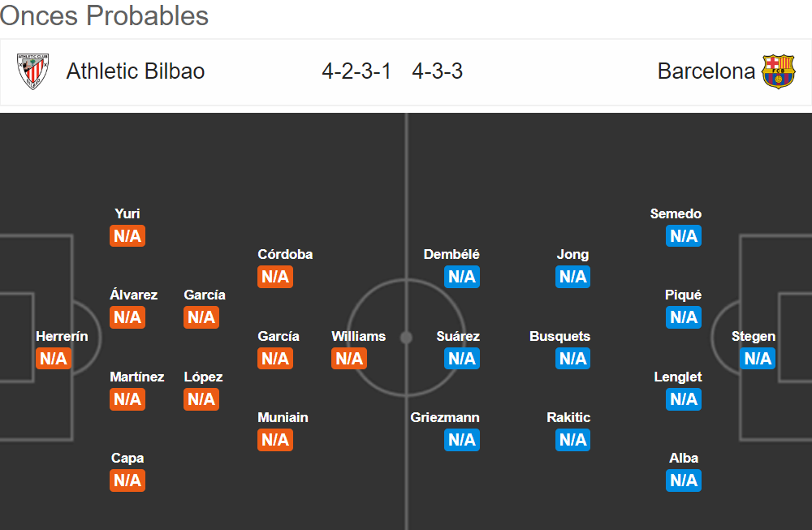Click Capa's orange N/A badge

[127, 480]
